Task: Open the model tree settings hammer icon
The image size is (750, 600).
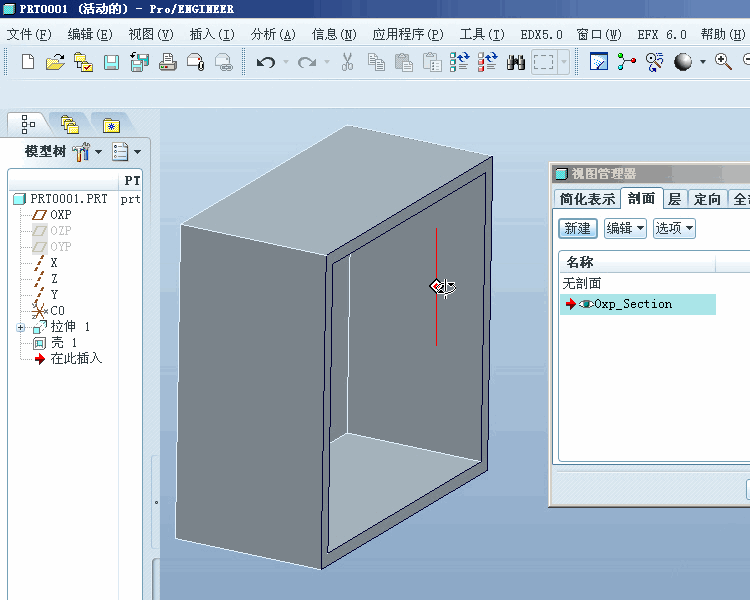Action: tap(81, 152)
